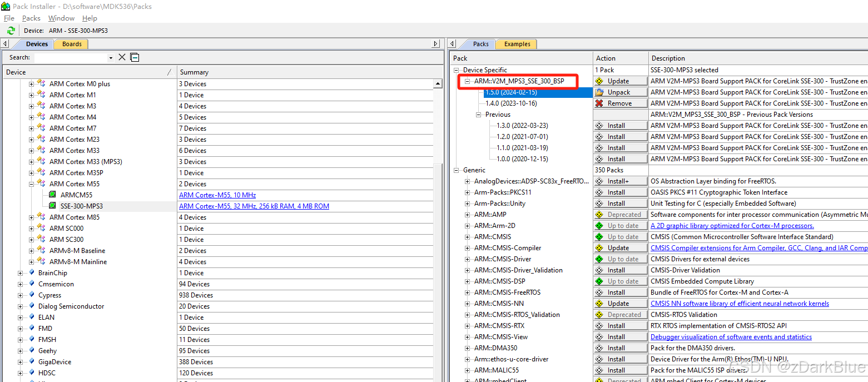868x382 pixels.
Task: Click the green refresh packs toolbar icon
Action: tap(11, 31)
